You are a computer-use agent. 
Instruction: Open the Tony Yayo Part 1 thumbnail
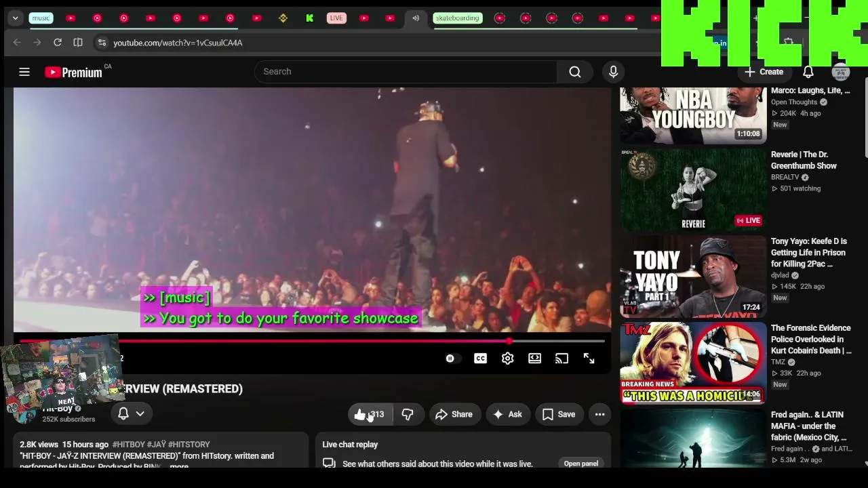pos(693,277)
